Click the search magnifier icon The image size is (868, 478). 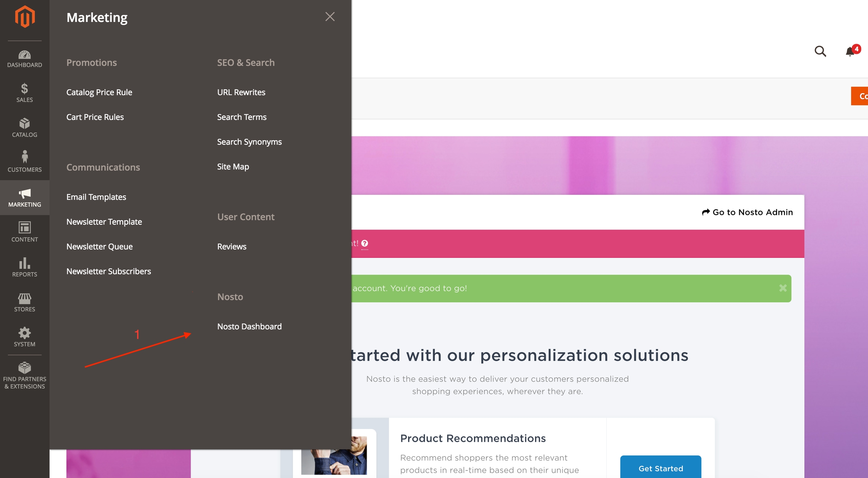pyautogui.click(x=820, y=51)
